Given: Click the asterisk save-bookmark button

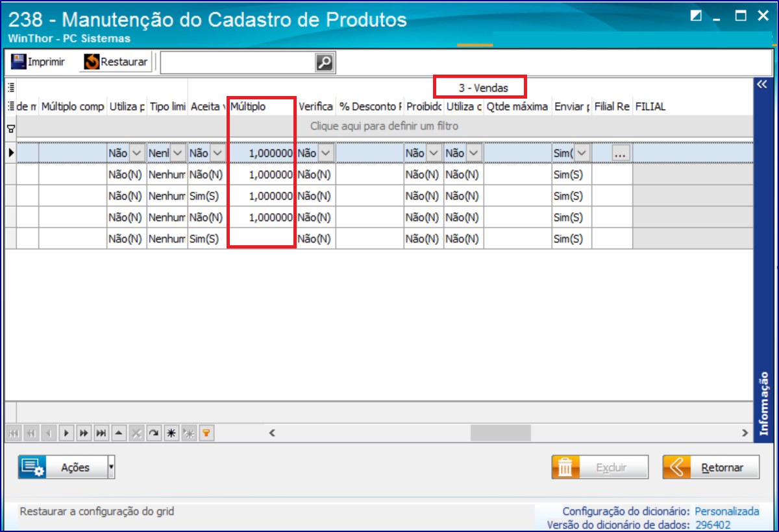Looking at the screenshot, I should coord(171,433).
